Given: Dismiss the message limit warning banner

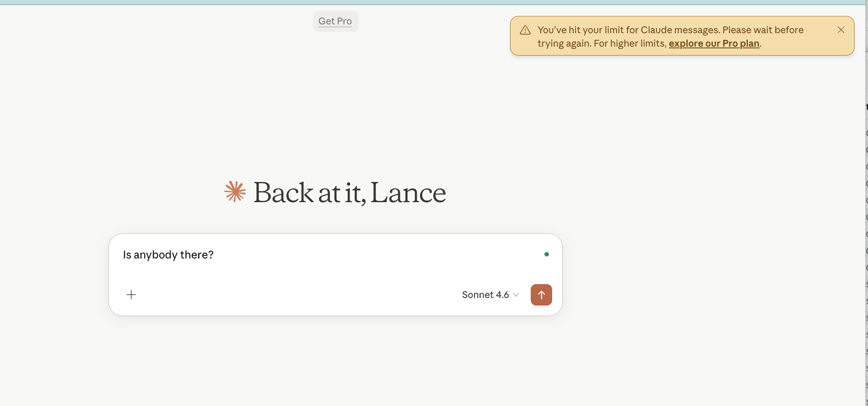Looking at the screenshot, I should [x=841, y=30].
